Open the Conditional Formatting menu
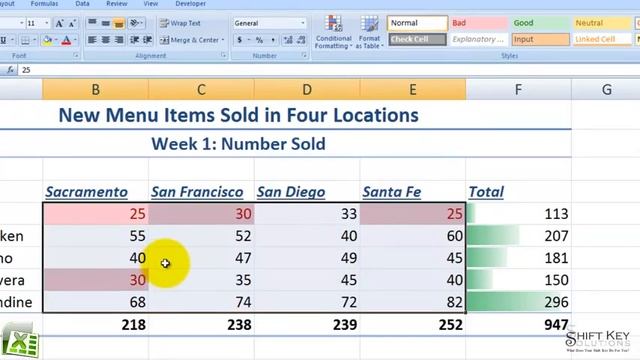Image resolution: width=640 pixels, height=360 pixels. (x=333, y=32)
